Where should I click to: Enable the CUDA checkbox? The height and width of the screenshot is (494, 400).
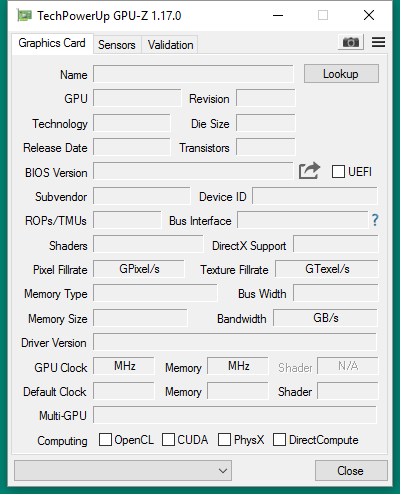(168, 439)
